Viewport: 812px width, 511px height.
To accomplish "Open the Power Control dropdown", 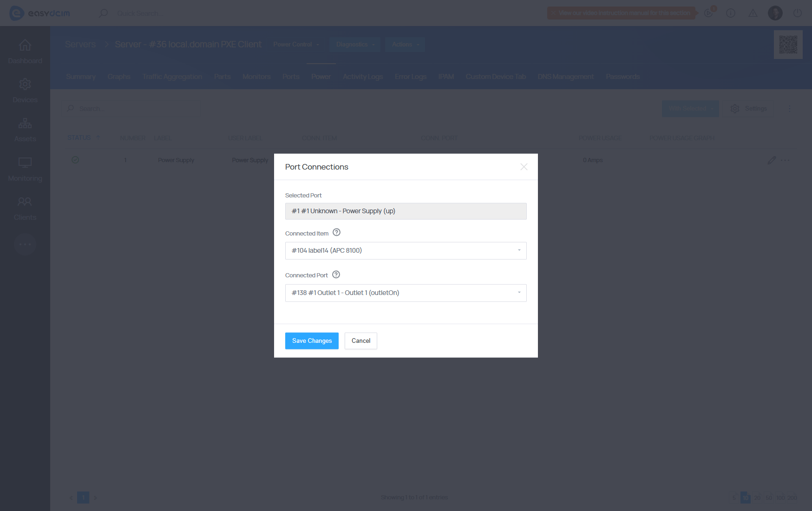I will pos(296,45).
